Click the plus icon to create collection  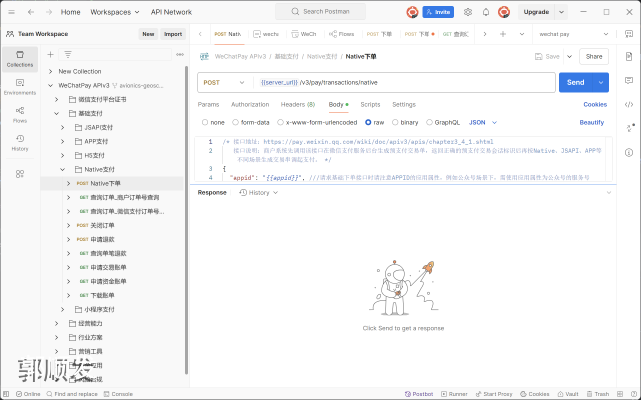[x=50, y=54]
